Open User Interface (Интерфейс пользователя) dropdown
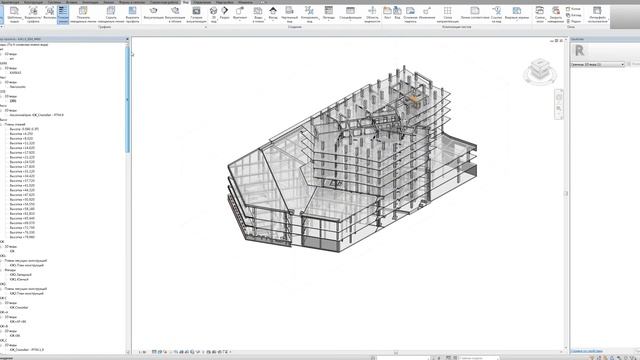This screenshot has width=640, height=360. pos(597,14)
